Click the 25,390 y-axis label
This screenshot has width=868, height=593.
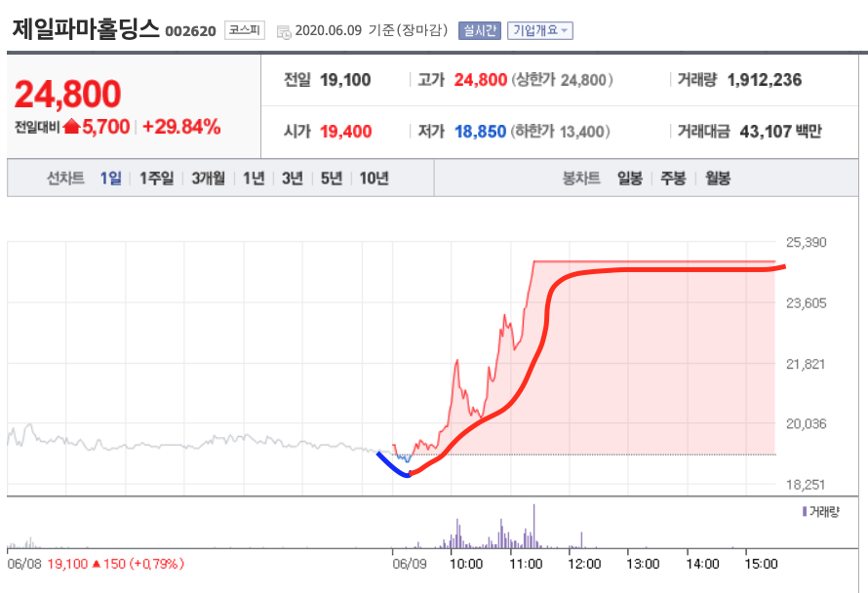coord(806,242)
